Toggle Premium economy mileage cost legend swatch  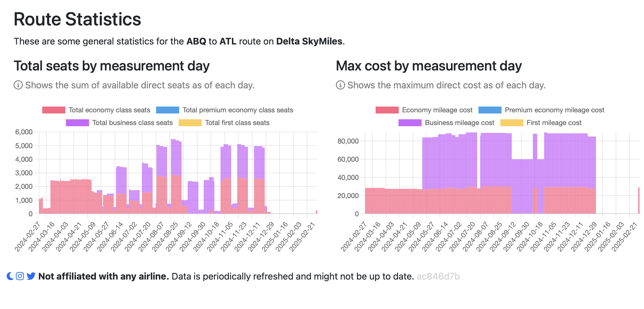pos(490,110)
